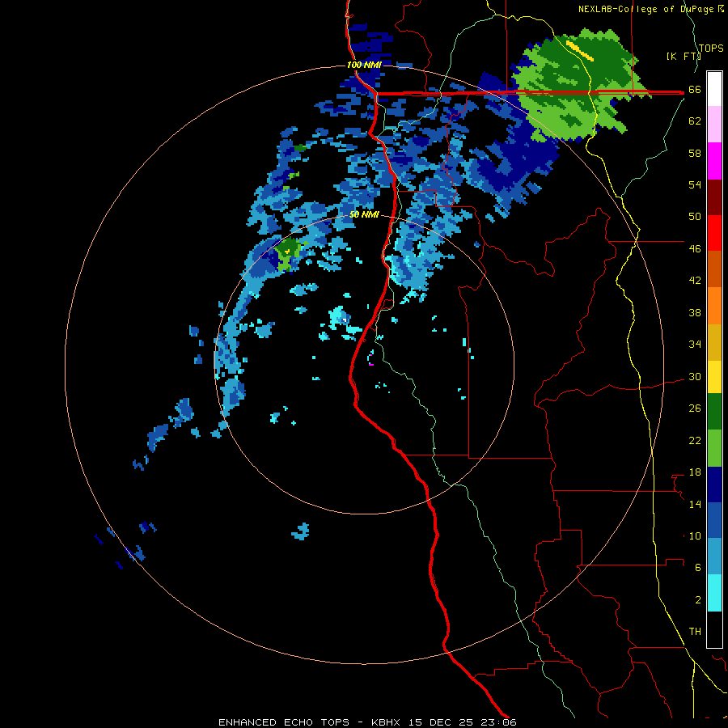728x728 pixels.
Task: Click the 'TOPS' legend title
Action: click(x=711, y=49)
